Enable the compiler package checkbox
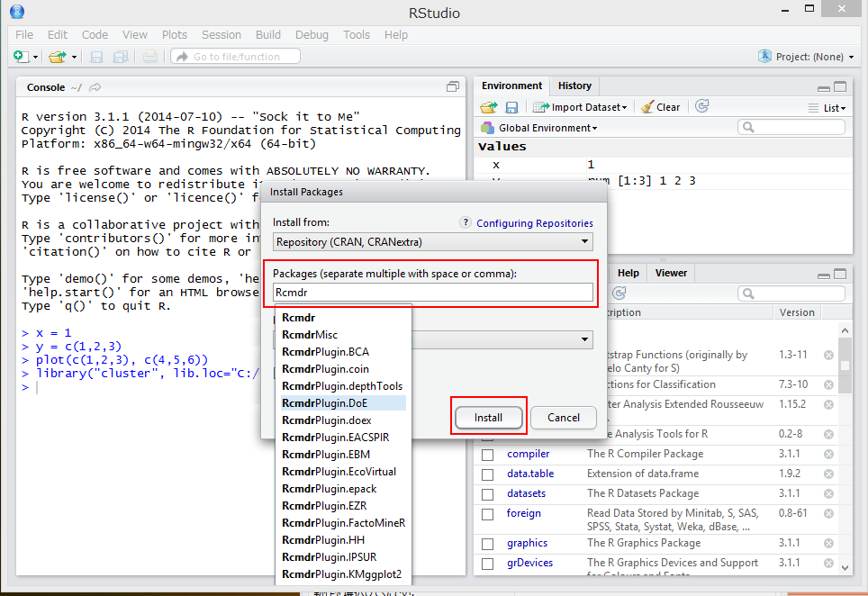Screen dimensions: 868x596 pyautogui.click(x=488, y=455)
